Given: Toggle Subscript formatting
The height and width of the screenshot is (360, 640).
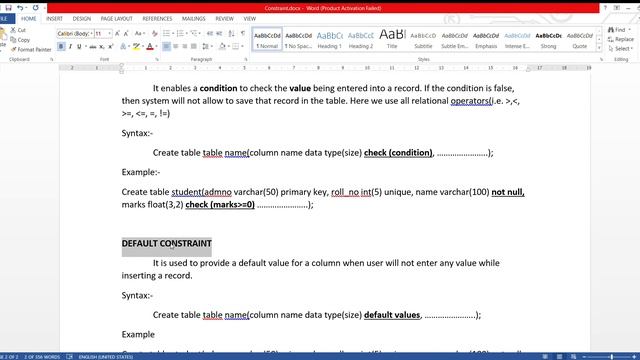Looking at the screenshot, I should click(102, 47).
